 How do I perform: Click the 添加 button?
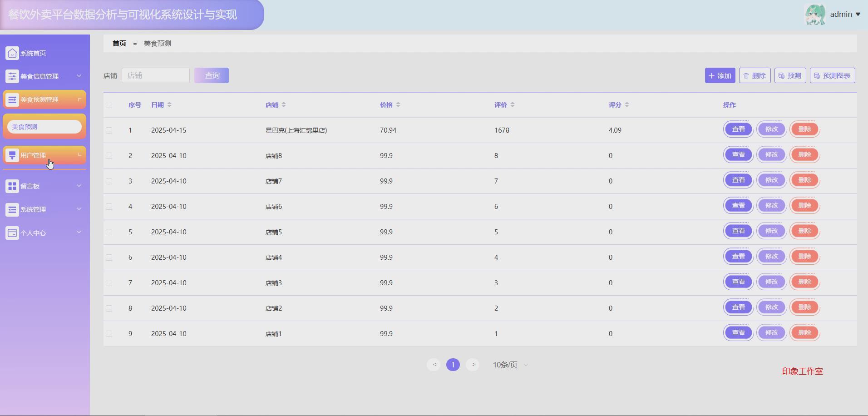720,75
